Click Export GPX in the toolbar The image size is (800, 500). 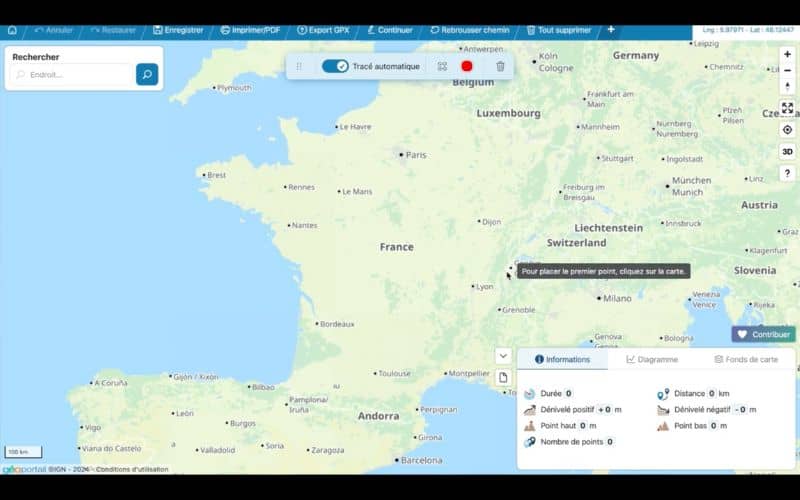(x=322, y=30)
